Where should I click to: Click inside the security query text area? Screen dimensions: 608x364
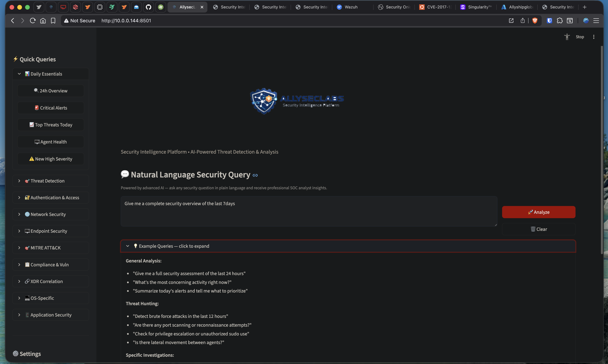[309, 211]
